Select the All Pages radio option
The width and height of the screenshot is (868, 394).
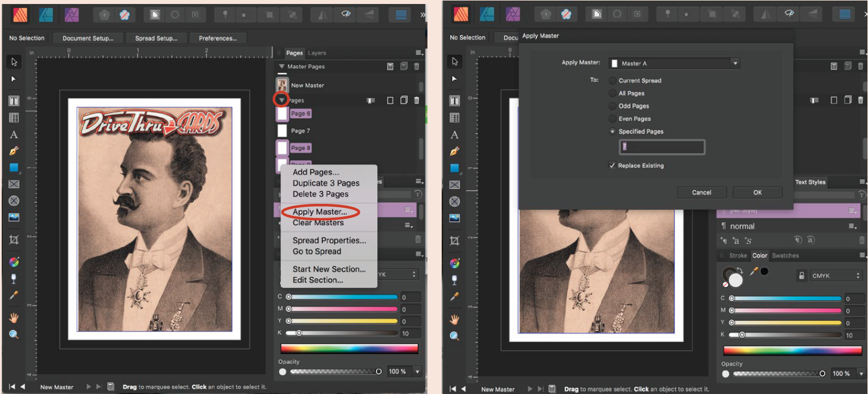612,93
